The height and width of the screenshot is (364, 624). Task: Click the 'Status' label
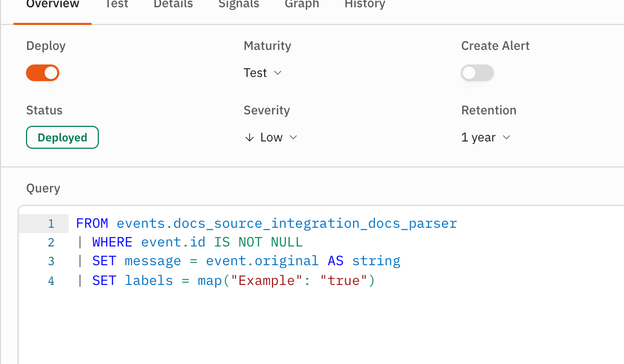tap(44, 110)
